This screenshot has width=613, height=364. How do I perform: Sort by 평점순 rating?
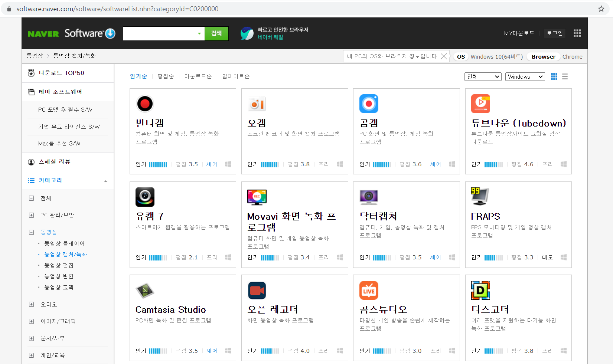pyautogui.click(x=166, y=76)
